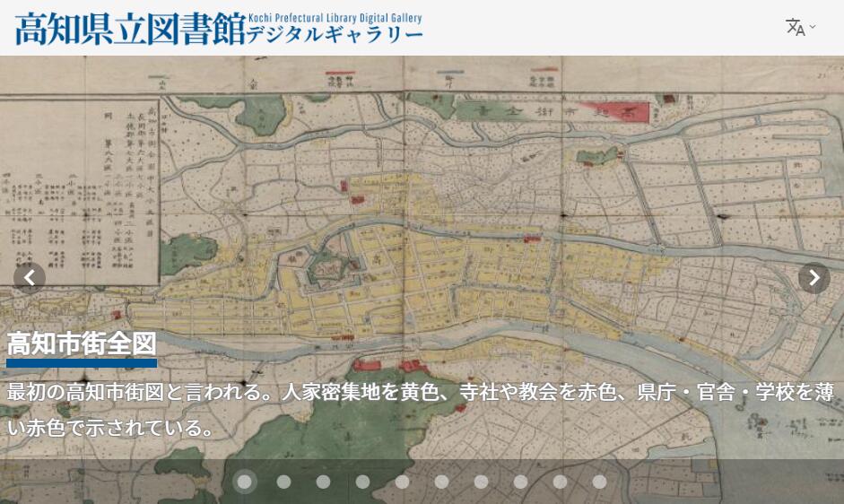Click the デジタルギャラリー header text
This screenshot has width=844, height=504.
pos(334,36)
